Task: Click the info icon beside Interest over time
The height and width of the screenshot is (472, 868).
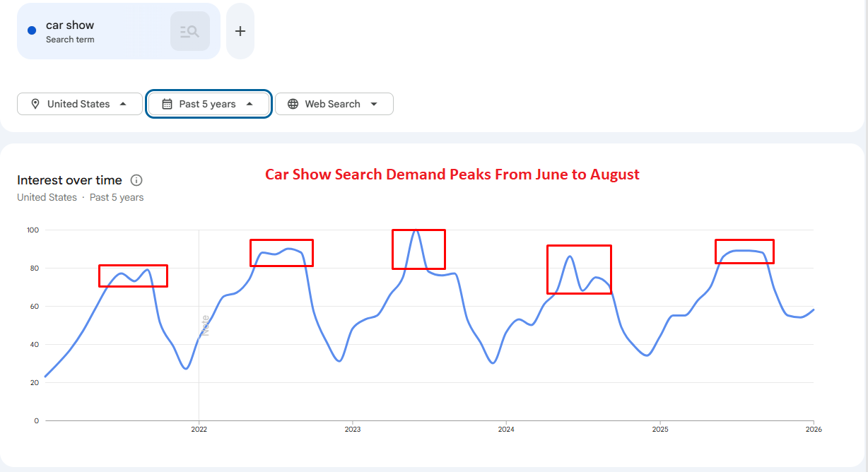Action: (137, 180)
